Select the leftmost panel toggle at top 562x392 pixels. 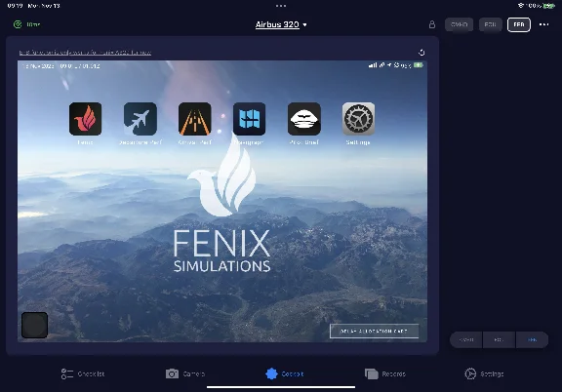459,24
